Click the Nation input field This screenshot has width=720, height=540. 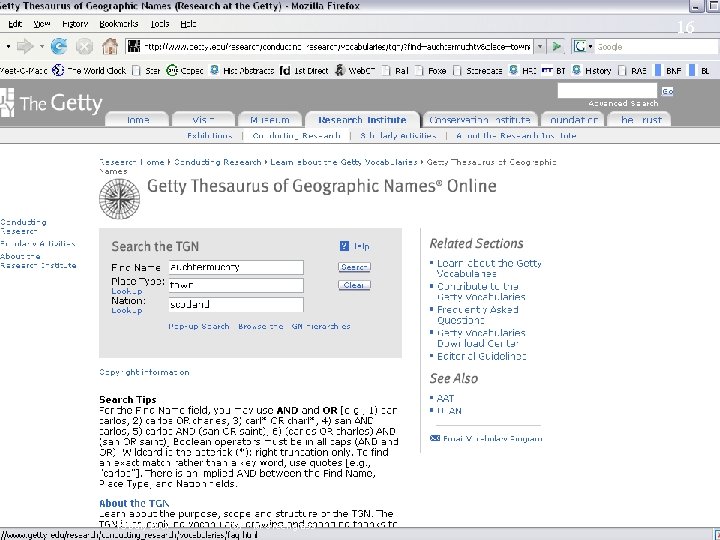pos(236,304)
